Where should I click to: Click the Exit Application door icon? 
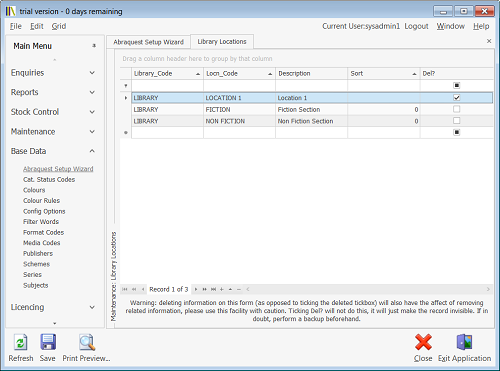point(464,342)
